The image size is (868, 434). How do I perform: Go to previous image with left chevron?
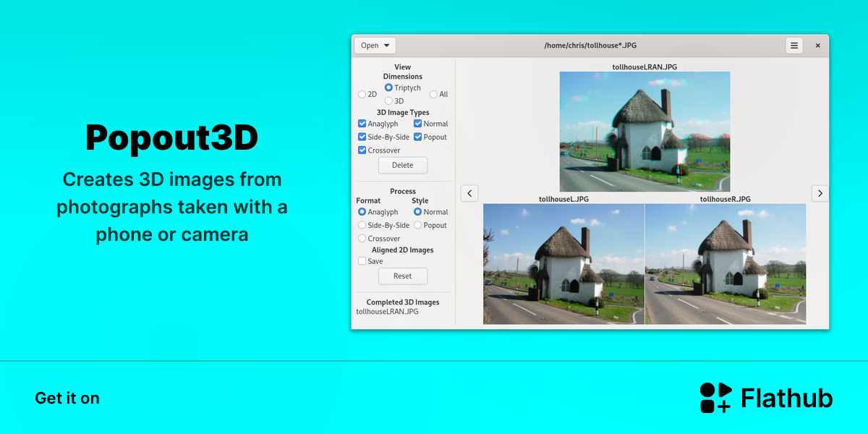point(469,193)
